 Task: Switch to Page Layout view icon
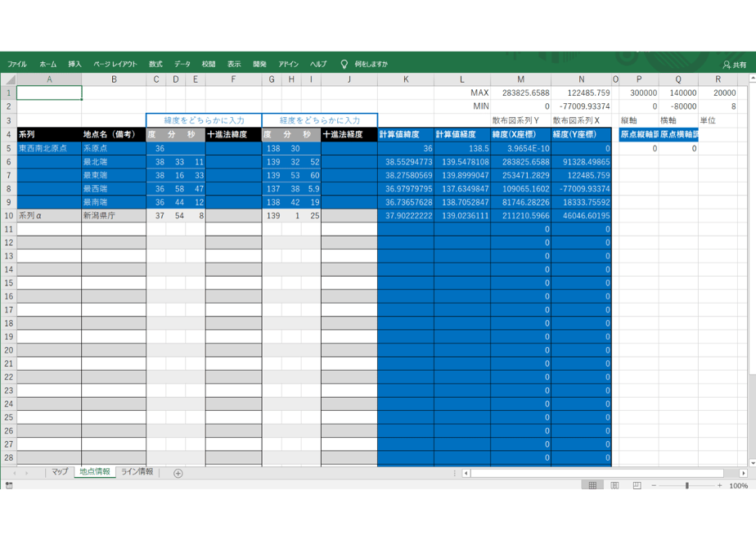[x=614, y=485]
